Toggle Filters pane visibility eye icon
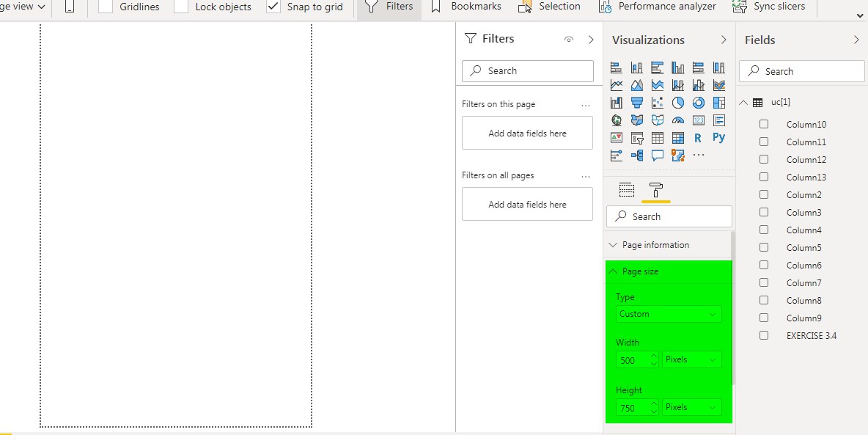The image size is (868, 435). click(x=568, y=40)
